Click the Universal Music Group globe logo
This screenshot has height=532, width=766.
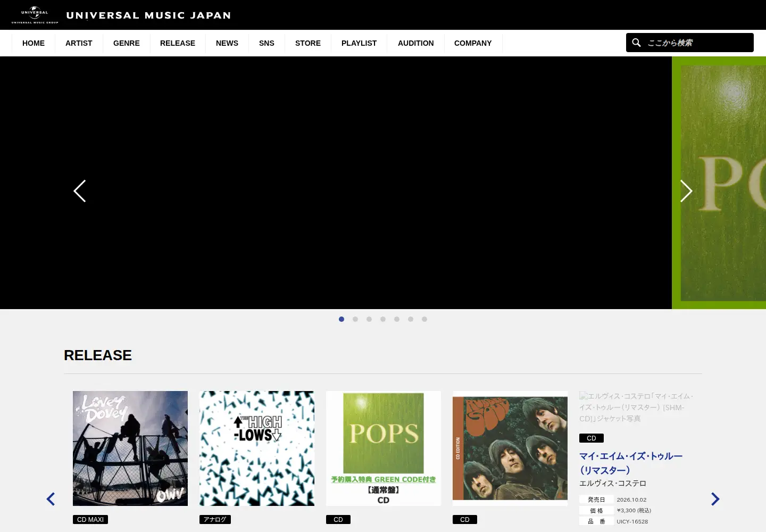pos(35,15)
